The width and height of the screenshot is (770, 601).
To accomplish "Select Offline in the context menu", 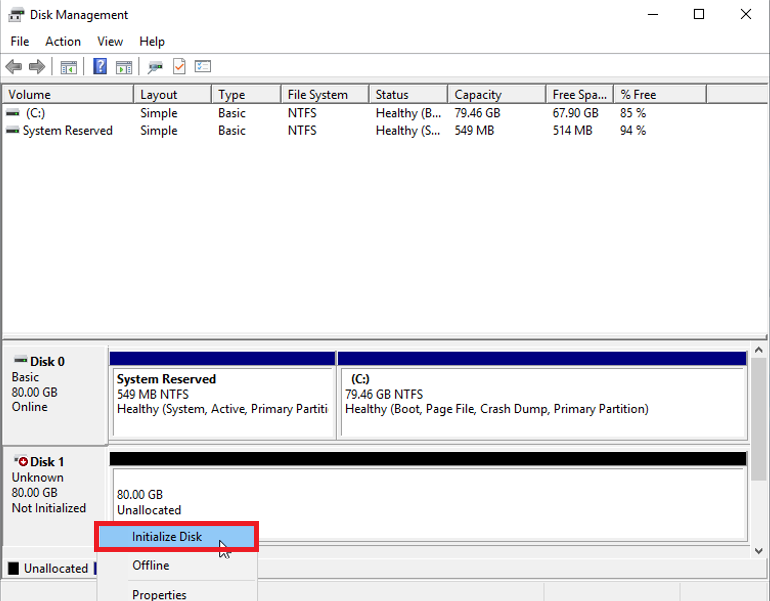I will pos(151,565).
